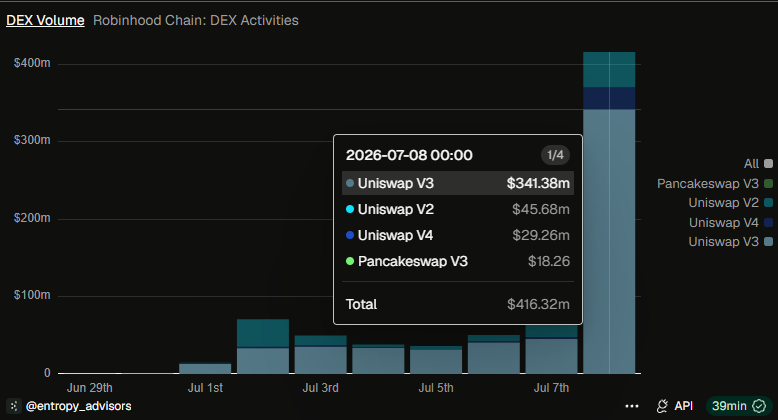
Task: Visit the @entropy_advisors author profile
Action: [78, 406]
